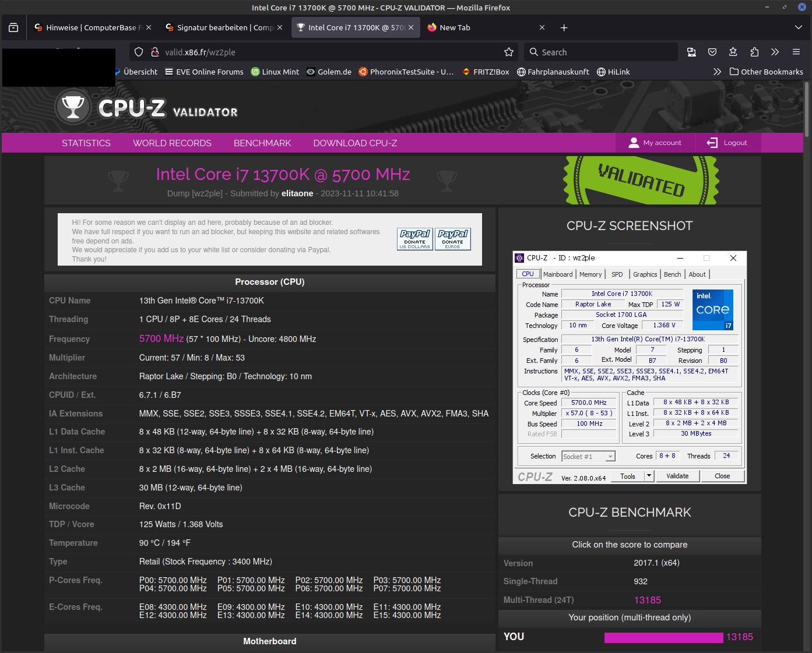
Task: Click the Motherboard section header
Action: [x=269, y=641]
